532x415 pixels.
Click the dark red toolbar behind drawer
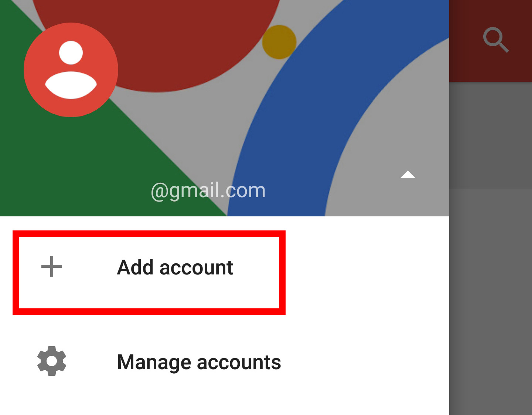(x=491, y=41)
